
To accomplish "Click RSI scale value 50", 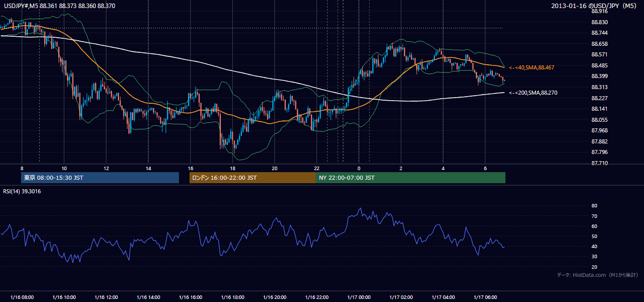I will pos(594,236).
